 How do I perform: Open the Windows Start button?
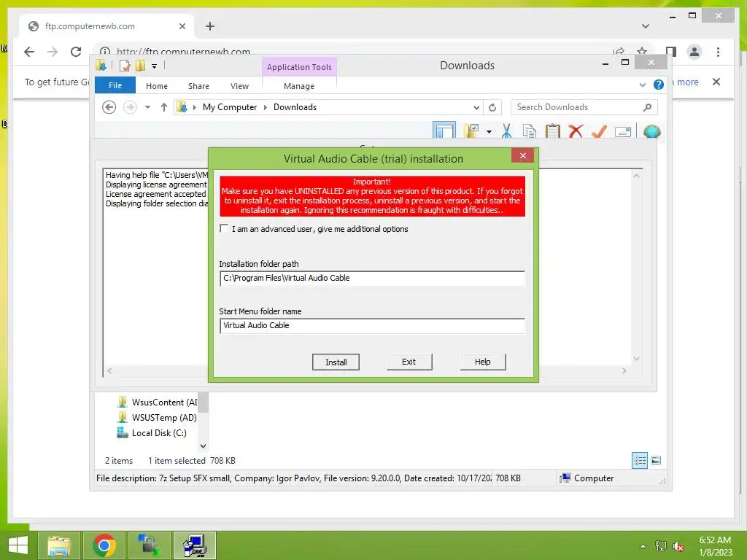tap(18, 545)
